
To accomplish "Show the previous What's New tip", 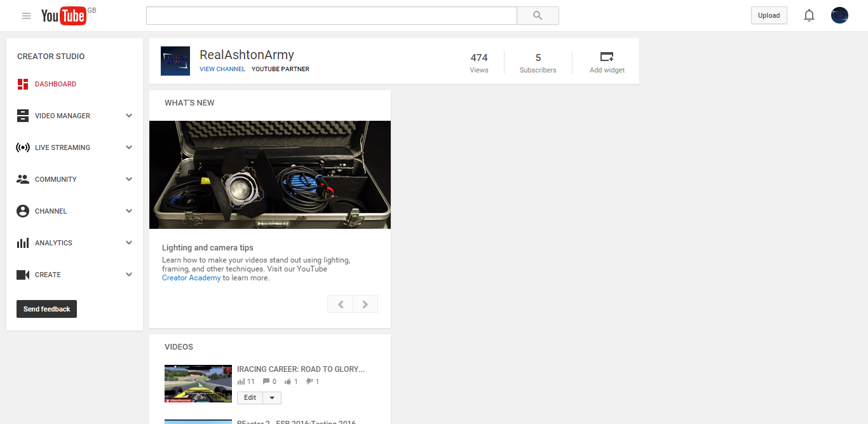I will point(340,304).
